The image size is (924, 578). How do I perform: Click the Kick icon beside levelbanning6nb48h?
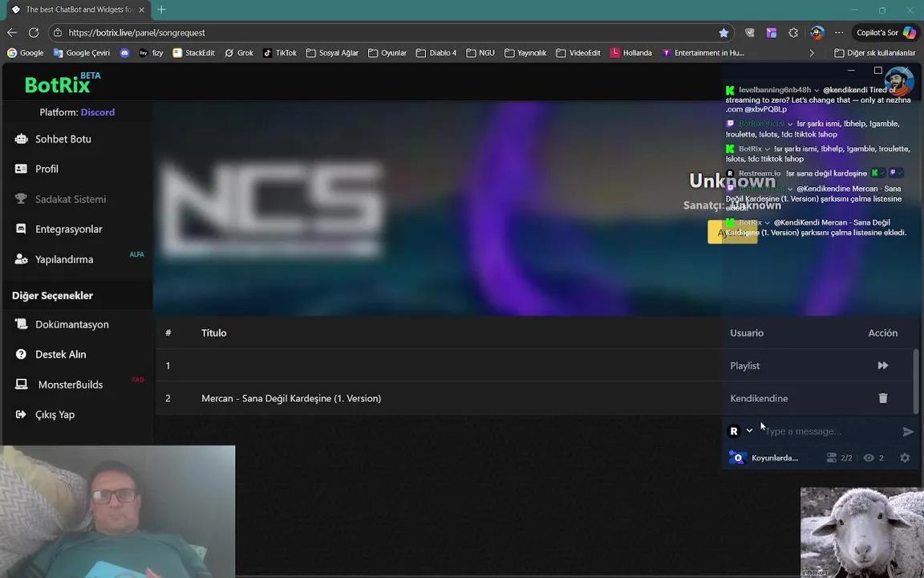click(730, 90)
